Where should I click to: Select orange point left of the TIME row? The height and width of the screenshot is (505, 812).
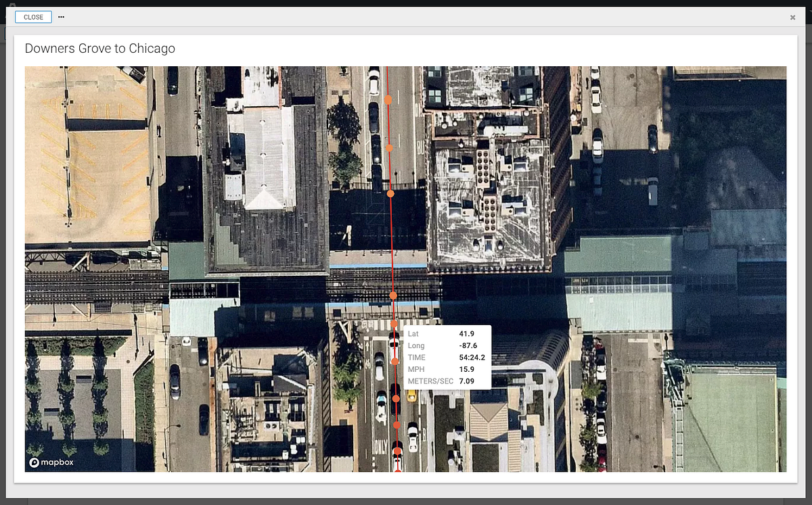[x=395, y=361]
